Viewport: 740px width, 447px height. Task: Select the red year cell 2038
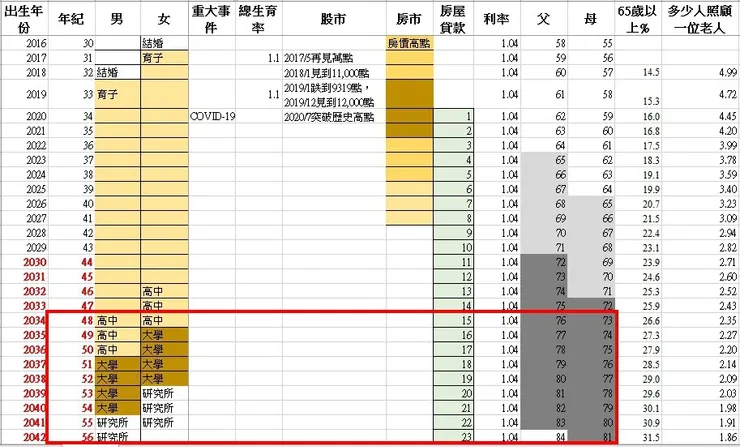pos(24,379)
